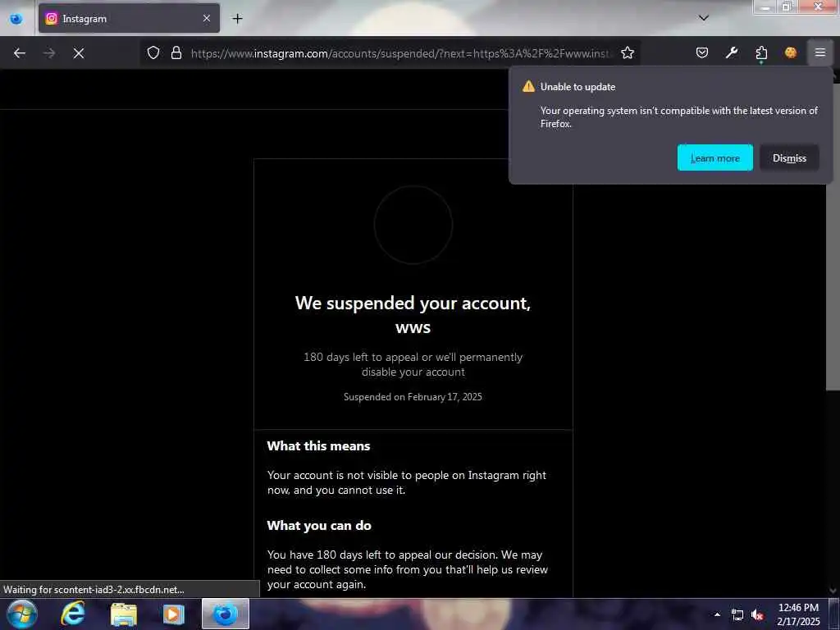
Task: Open Windows Explorer folder from taskbar
Action: click(124, 614)
